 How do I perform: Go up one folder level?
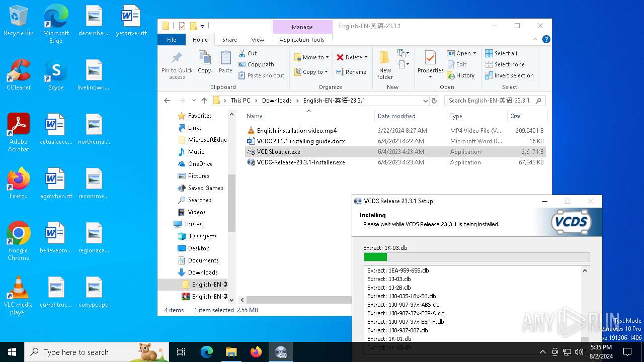(x=204, y=101)
